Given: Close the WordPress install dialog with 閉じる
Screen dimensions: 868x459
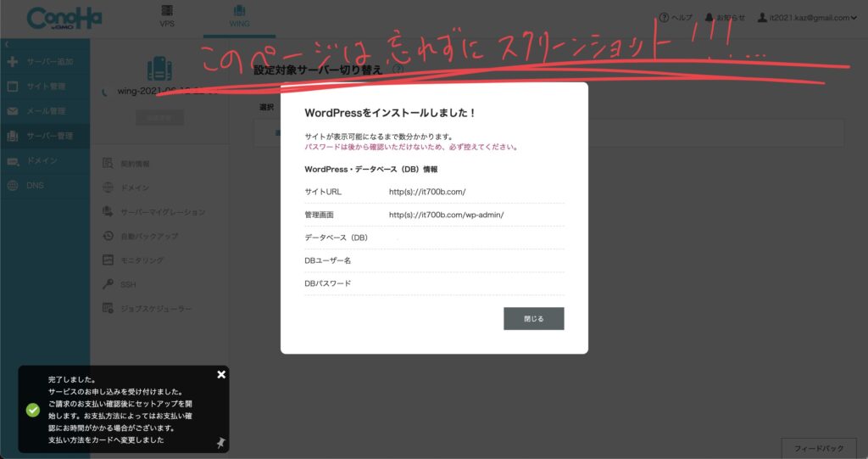Looking at the screenshot, I should (534, 319).
